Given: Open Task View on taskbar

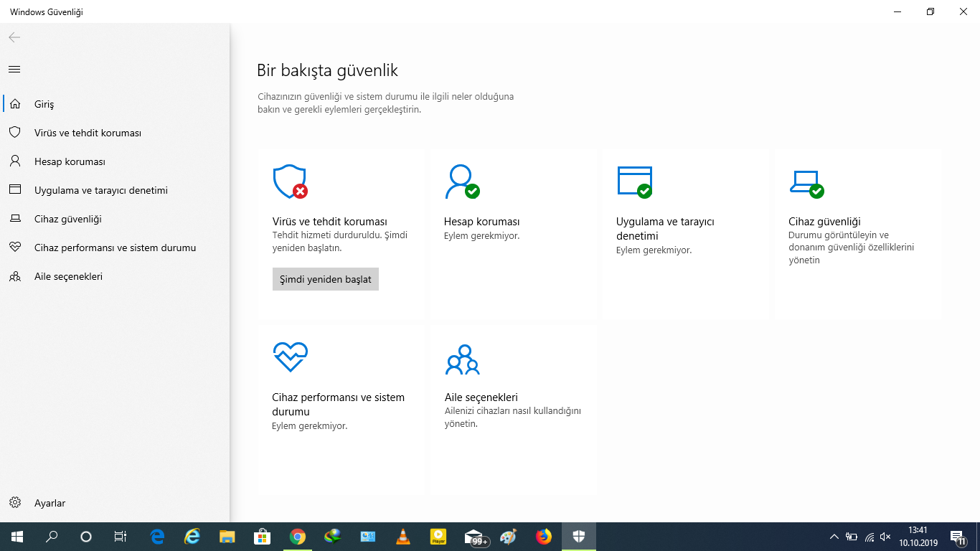Looking at the screenshot, I should click(121, 537).
